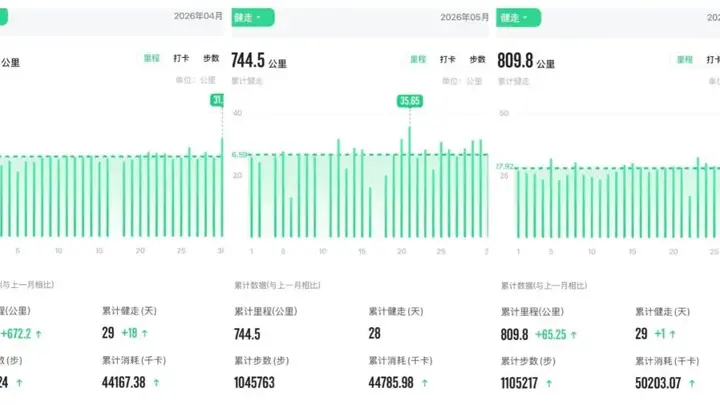
Task: Select the 打卡 tab in the 2026年05月 panel
Action: [448, 59]
